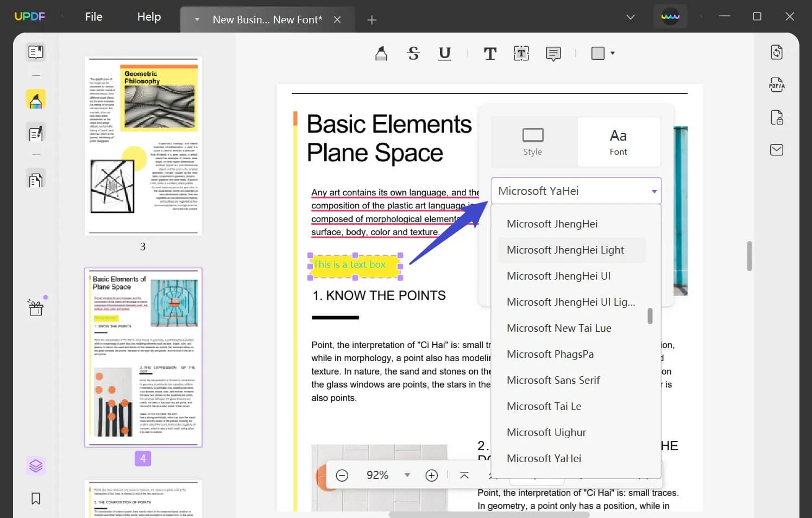Viewport: 812px width, 518px height.
Task: Open the Layers stack icon in the sidebar
Action: (36, 466)
